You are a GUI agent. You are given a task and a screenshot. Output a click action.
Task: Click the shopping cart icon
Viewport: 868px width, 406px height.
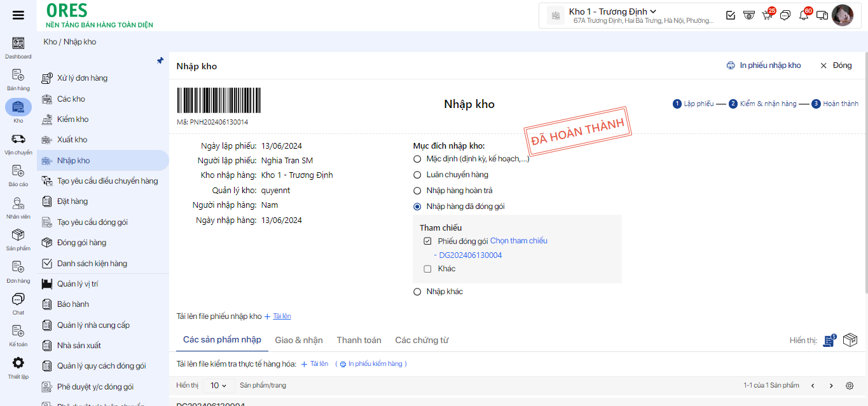pos(767,15)
